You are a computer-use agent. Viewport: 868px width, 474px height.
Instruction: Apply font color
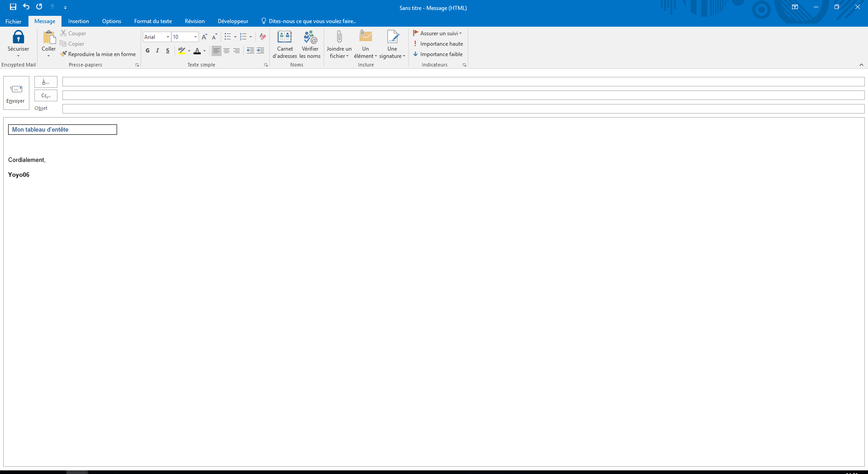(x=197, y=51)
